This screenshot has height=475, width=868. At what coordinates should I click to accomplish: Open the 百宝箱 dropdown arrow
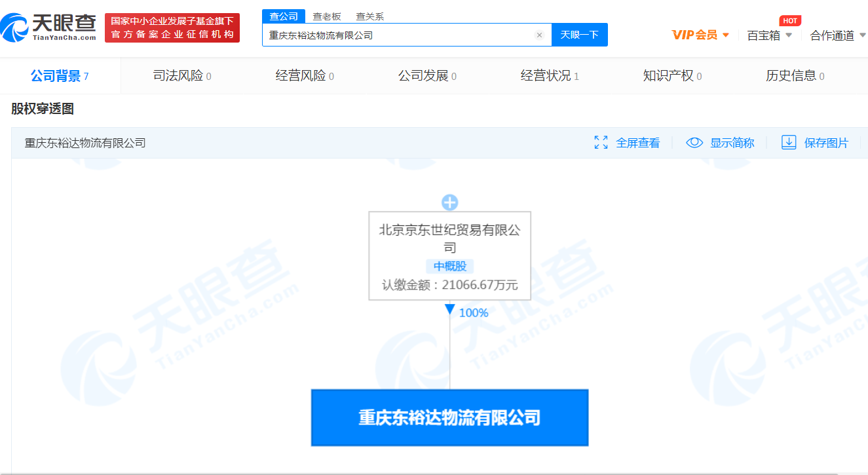tap(789, 35)
